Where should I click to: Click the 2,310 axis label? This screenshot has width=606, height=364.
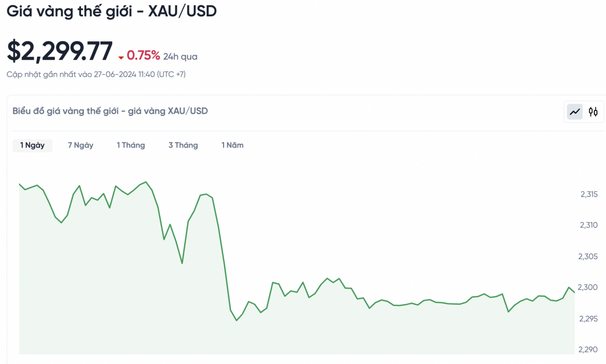589,225
